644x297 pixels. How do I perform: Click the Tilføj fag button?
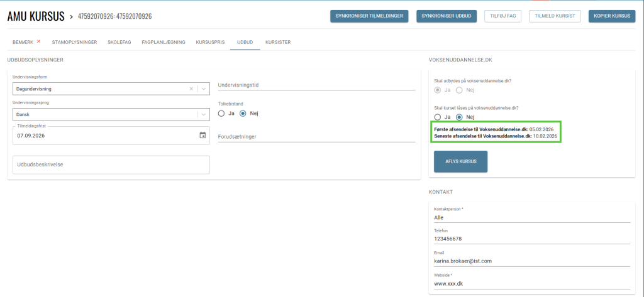click(x=502, y=16)
